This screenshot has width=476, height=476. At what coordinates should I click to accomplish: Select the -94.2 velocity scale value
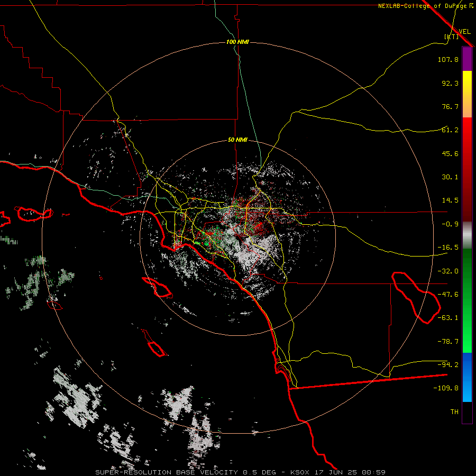point(448,364)
